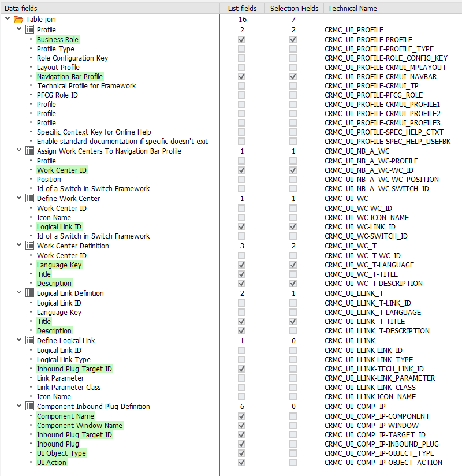
Task: Select the Language Key field under Work Center Definition
Action: [59, 265]
